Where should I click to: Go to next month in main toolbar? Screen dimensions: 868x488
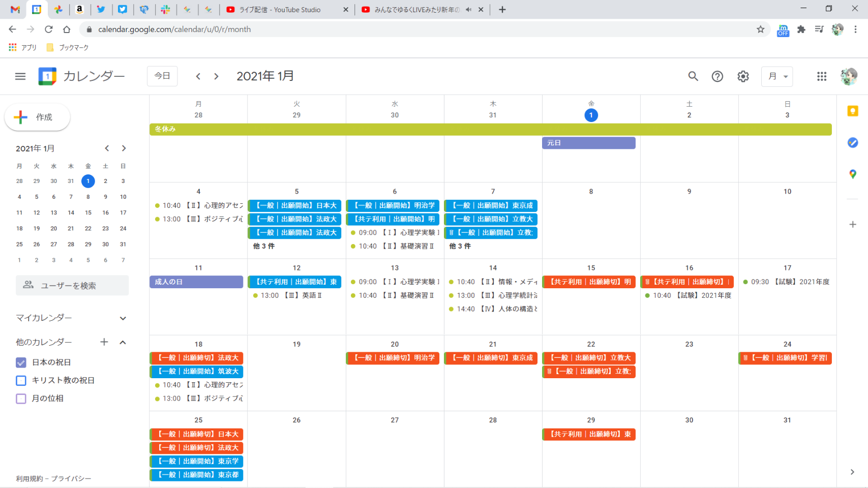(216, 76)
